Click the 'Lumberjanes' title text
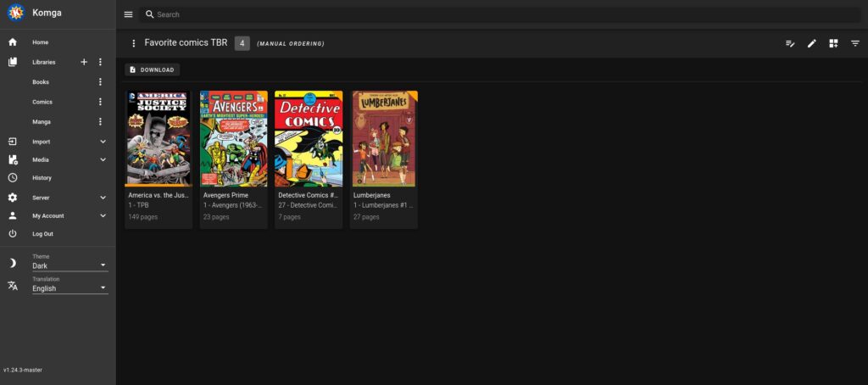This screenshot has width=868, height=385. tap(372, 195)
